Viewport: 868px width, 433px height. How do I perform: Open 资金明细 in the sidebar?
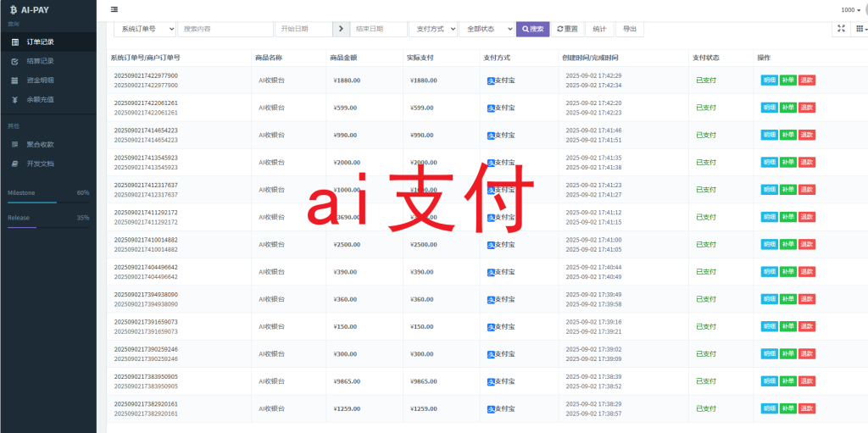point(48,80)
